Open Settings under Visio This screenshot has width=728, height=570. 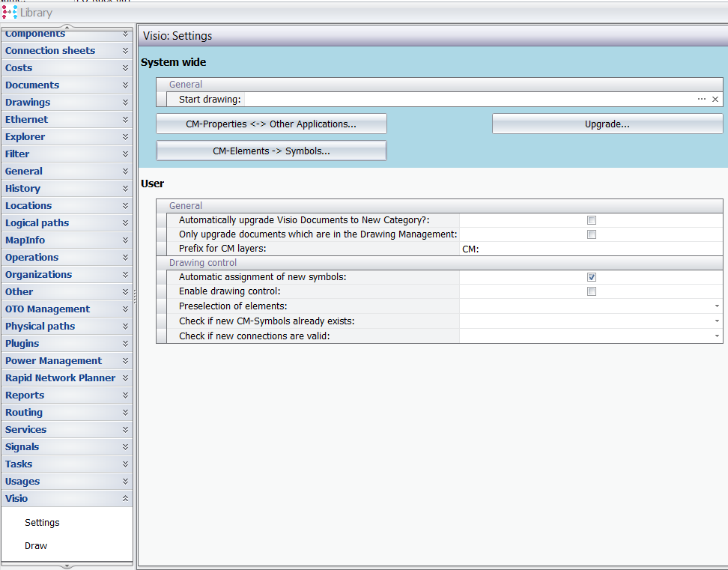coord(42,523)
